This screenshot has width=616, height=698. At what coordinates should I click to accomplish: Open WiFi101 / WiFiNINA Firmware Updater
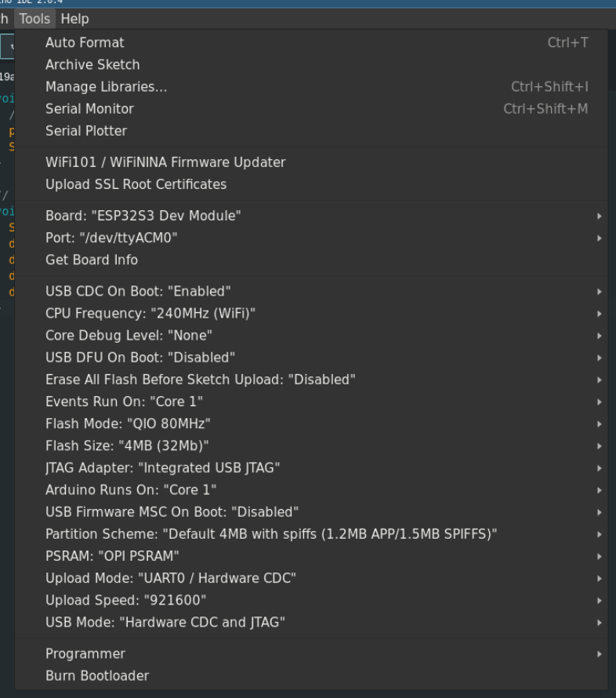[x=165, y=162]
